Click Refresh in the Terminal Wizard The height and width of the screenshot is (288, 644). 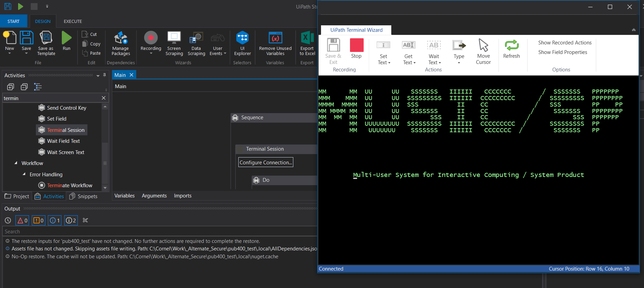click(511, 49)
